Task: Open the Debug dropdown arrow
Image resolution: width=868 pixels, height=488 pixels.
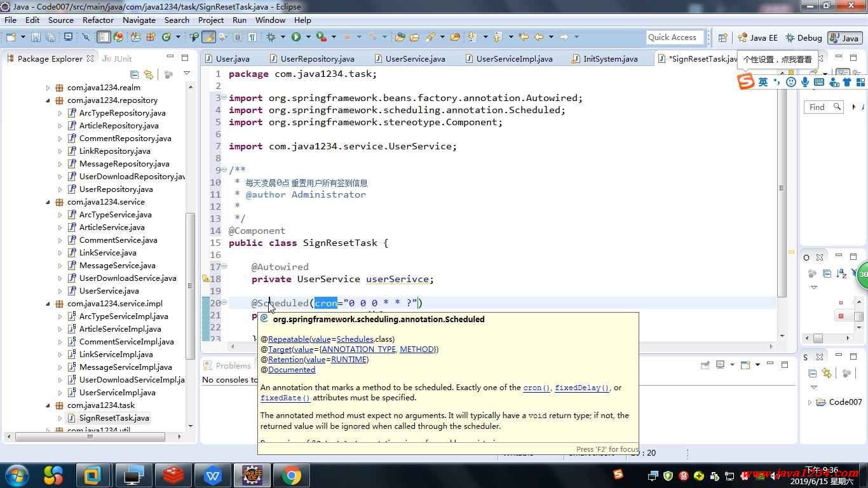Action: (x=283, y=37)
